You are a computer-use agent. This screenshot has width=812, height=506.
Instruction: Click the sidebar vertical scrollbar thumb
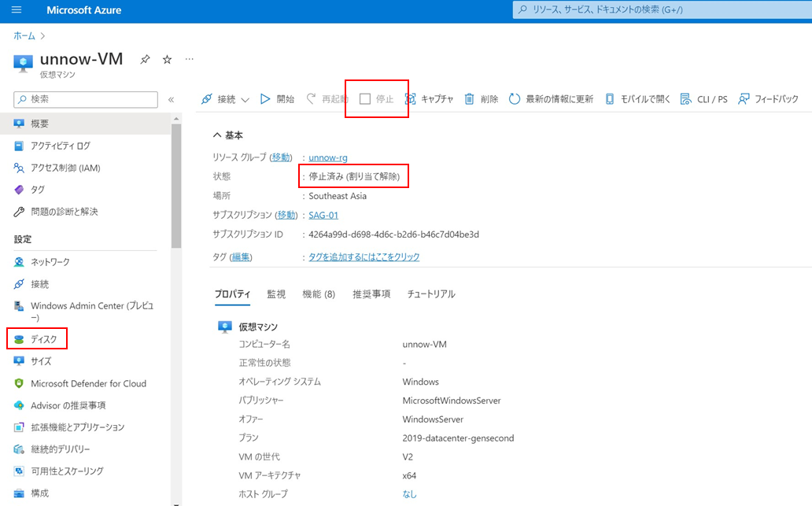(176, 186)
